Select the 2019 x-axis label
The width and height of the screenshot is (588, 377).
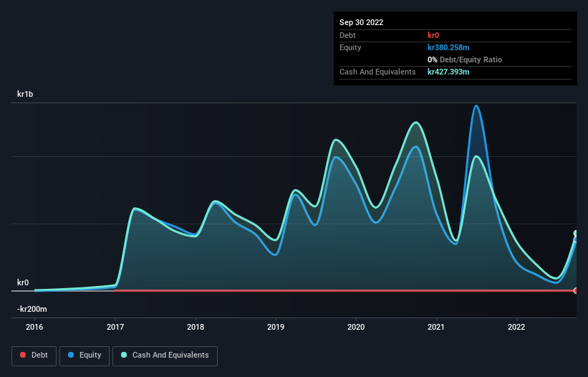276,327
